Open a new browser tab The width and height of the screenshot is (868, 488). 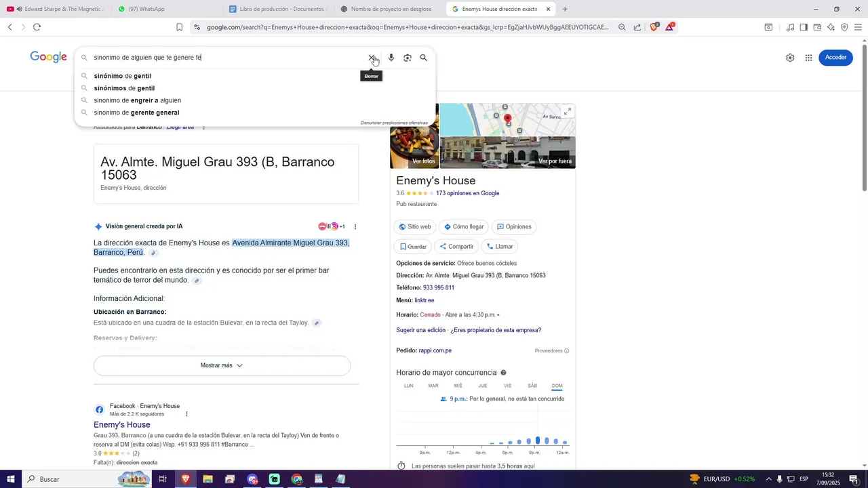click(x=565, y=9)
